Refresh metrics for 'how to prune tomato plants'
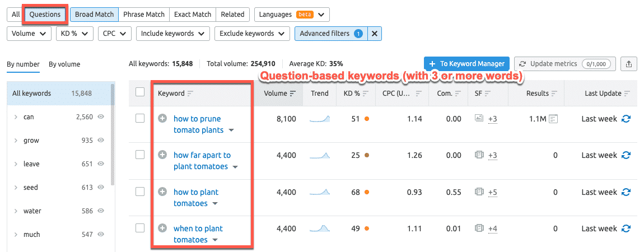The image size is (644, 252). tap(626, 119)
